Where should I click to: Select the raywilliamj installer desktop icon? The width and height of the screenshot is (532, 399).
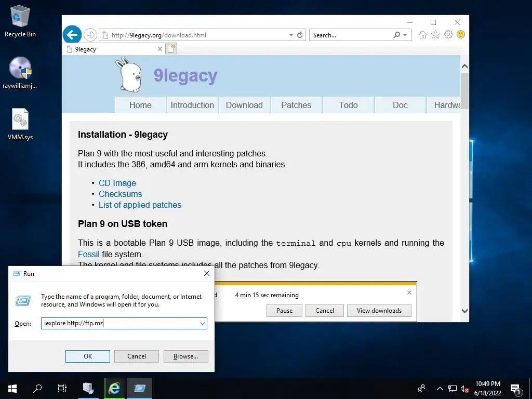coord(20,73)
